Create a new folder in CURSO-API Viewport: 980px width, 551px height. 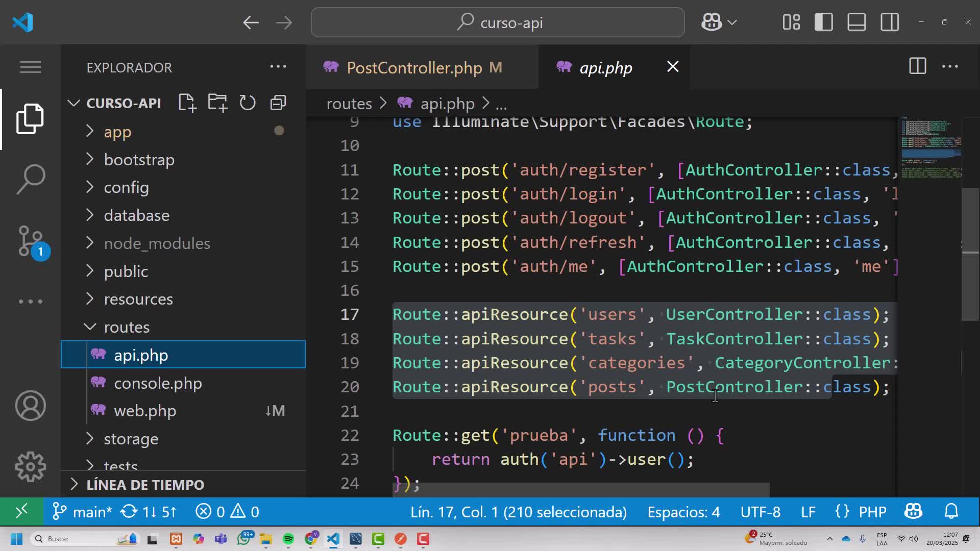click(217, 103)
